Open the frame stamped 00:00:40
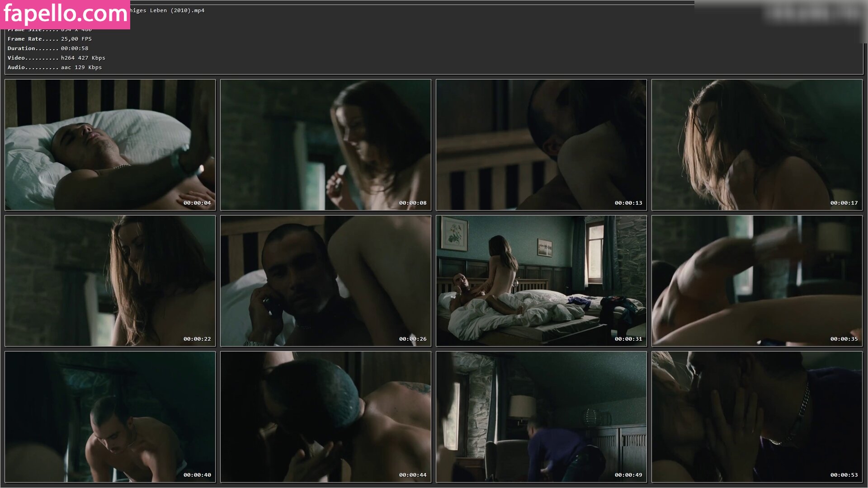This screenshot has height=488, width=868. click(x=110, y=417)
